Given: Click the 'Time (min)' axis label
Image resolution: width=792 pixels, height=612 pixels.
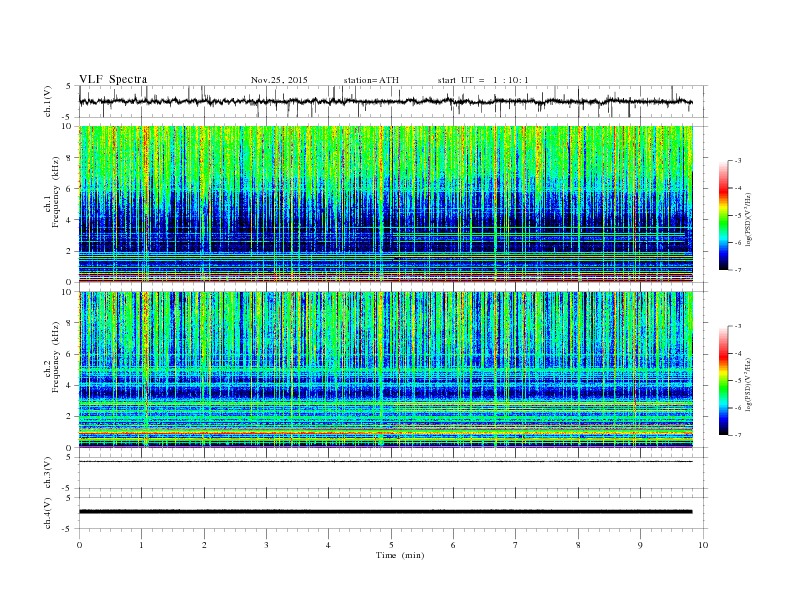Looking at the screenshot, I should [400, 555].
